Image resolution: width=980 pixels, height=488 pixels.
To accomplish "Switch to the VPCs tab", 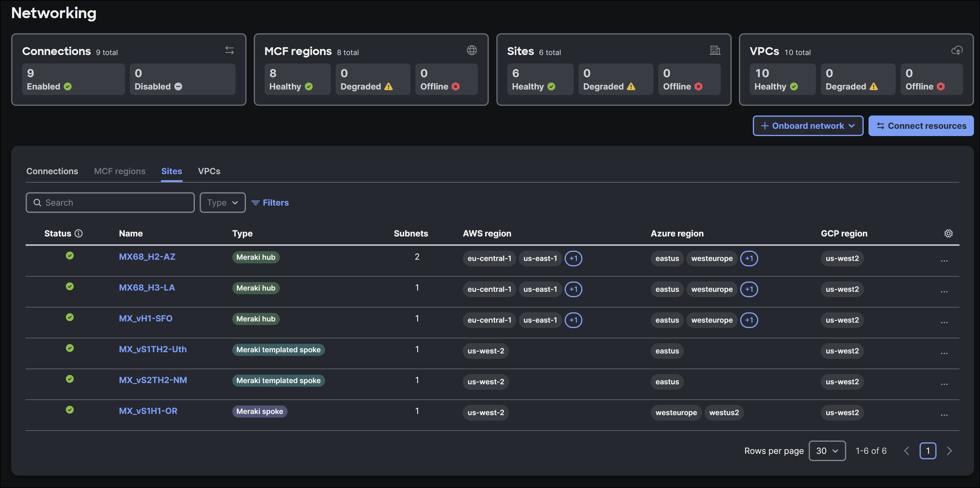I will 209,171.
